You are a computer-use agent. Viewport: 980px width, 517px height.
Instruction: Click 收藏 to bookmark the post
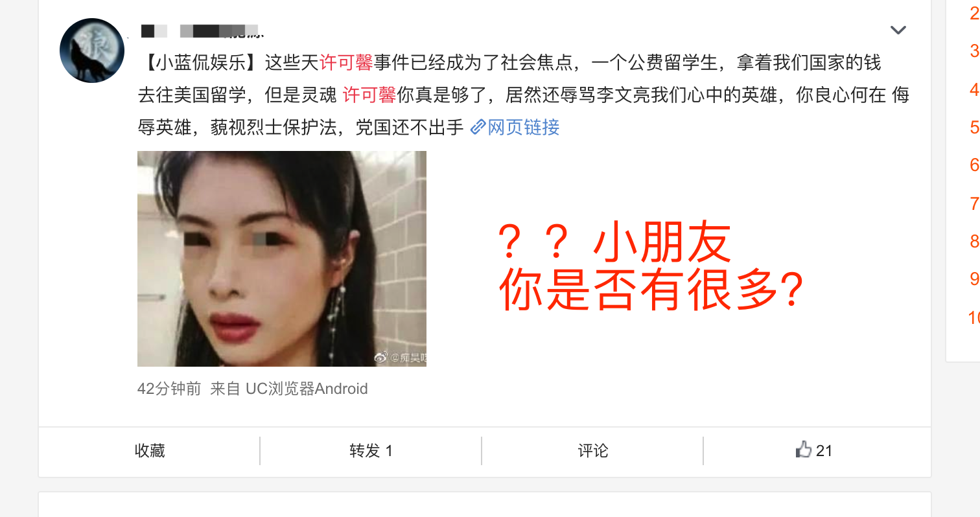click(150, 450)
